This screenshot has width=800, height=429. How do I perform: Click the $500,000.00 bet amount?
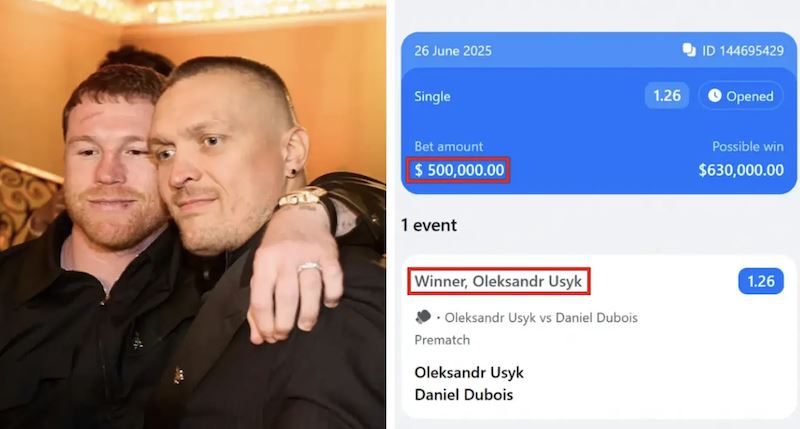pyautogui.click(x=459, y=170)
